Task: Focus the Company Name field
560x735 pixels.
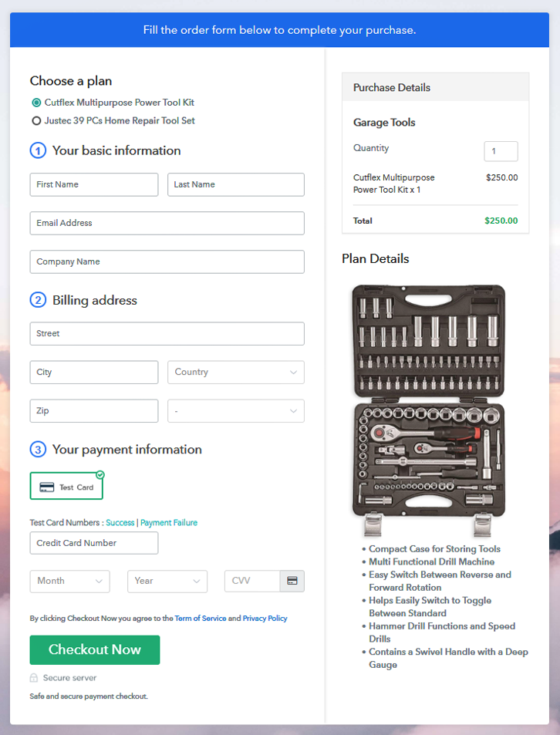Action: coord(167,262)
